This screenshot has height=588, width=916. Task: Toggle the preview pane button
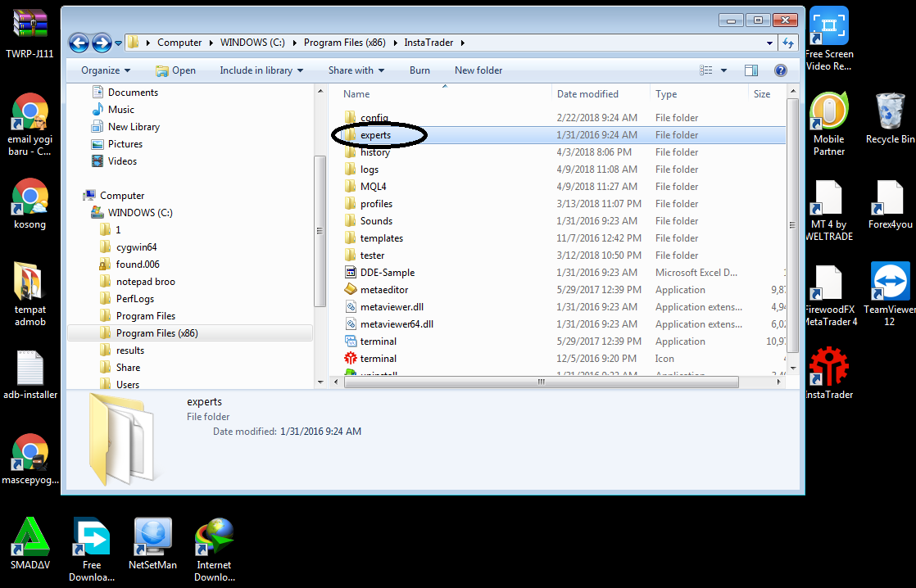click(751, 70)
